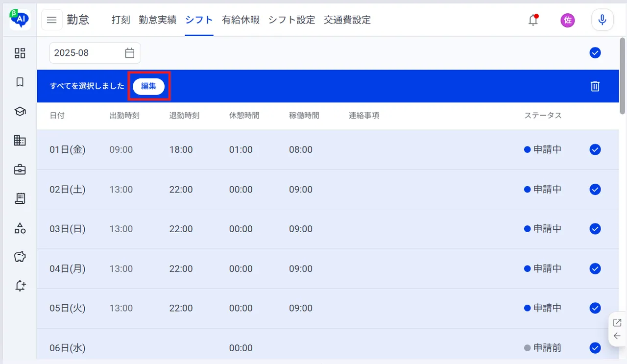Click the microphone voice input button
The width and height of the screenshot is (627, 364).
(x=603, y=20)
